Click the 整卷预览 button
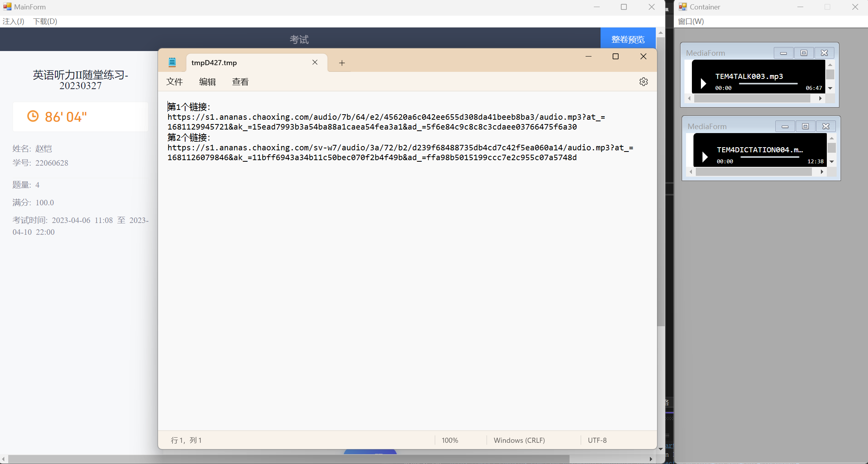 pos(628,39)
